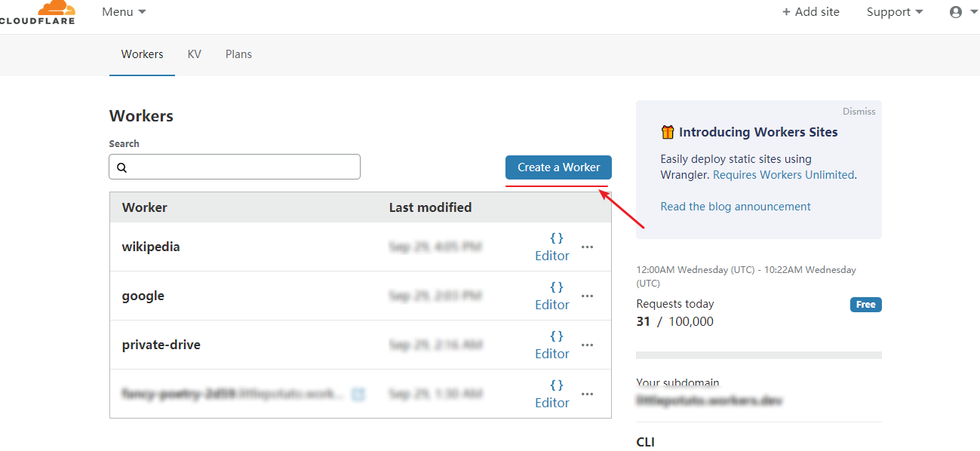Click the gift icon in announcement
The image size is (980, 451).
point(668,132)
